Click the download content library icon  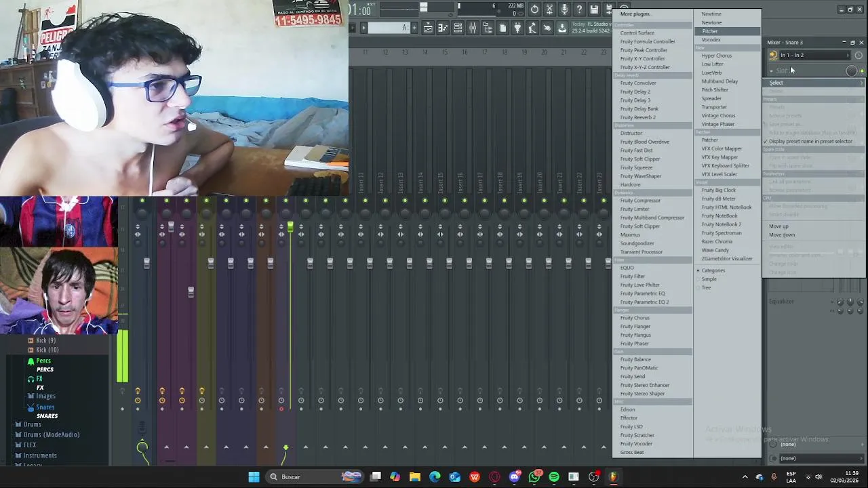tap(562, 28)
